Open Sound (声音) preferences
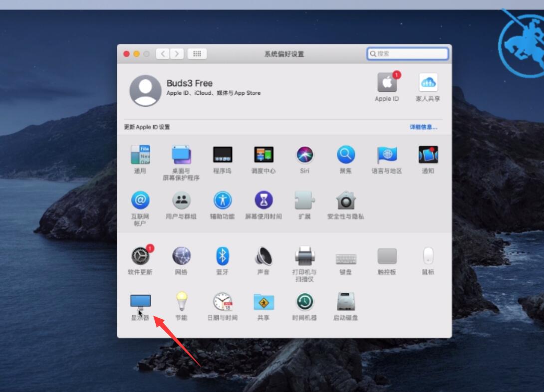Viewport: 544px width, 392px height. point(264,256)
